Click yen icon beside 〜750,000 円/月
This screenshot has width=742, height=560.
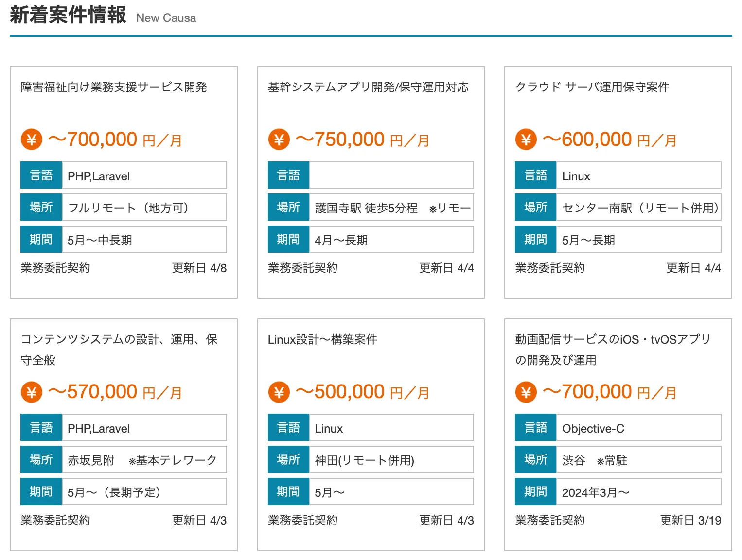[279, 140]
